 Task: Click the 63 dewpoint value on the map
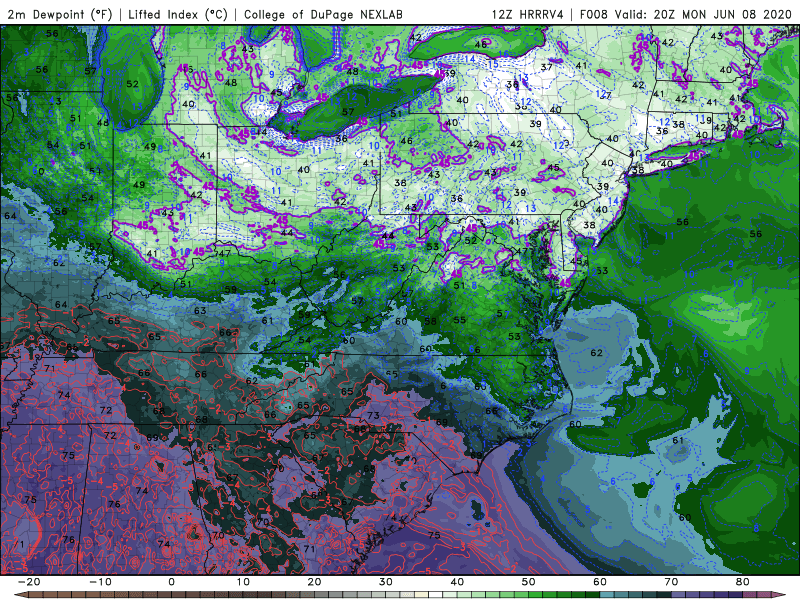coord(200,310)
